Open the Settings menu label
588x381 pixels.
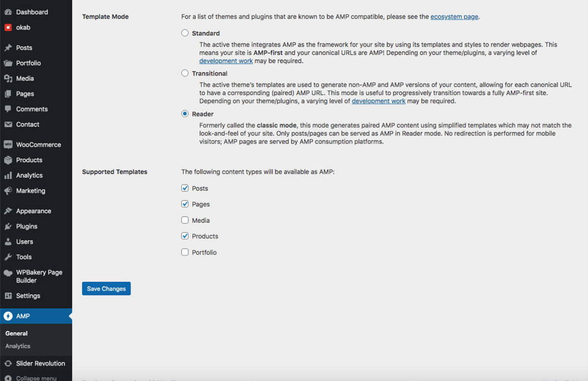pos(28,296)
